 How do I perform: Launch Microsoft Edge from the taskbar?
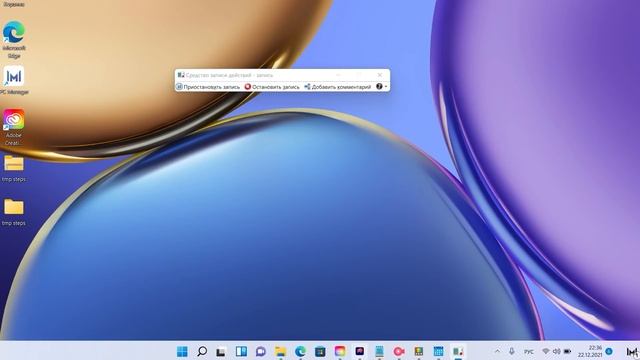300,351
